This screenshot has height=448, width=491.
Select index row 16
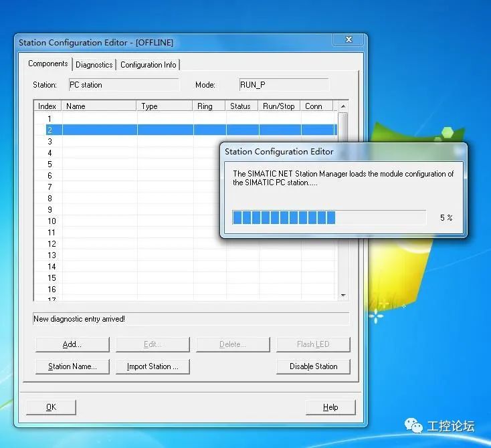point(185,290)
